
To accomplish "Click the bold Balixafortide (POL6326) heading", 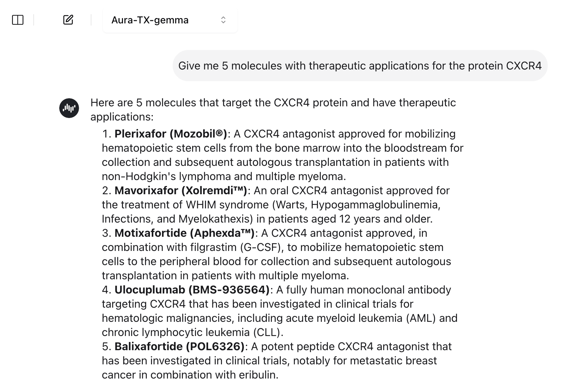I will [179, 347].
